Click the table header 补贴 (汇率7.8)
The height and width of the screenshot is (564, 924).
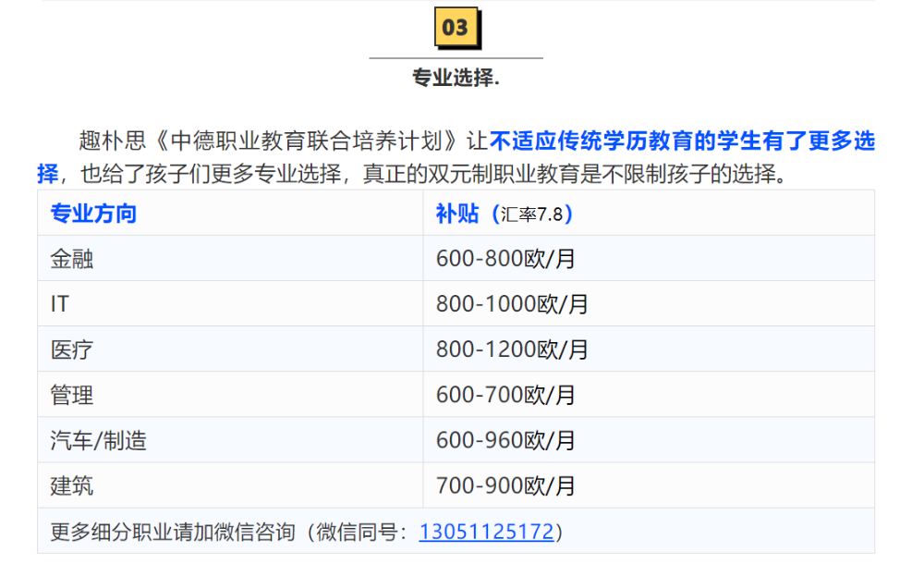click(504, 213)
